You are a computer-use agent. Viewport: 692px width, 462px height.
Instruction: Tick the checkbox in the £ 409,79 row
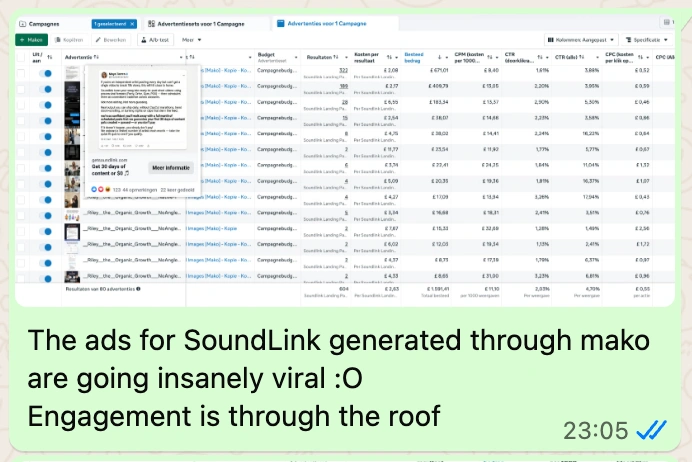[21, 89]
